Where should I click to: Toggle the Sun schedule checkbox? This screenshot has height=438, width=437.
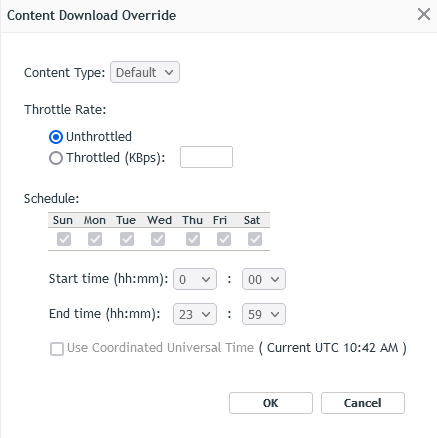click(x=64, y=239)
